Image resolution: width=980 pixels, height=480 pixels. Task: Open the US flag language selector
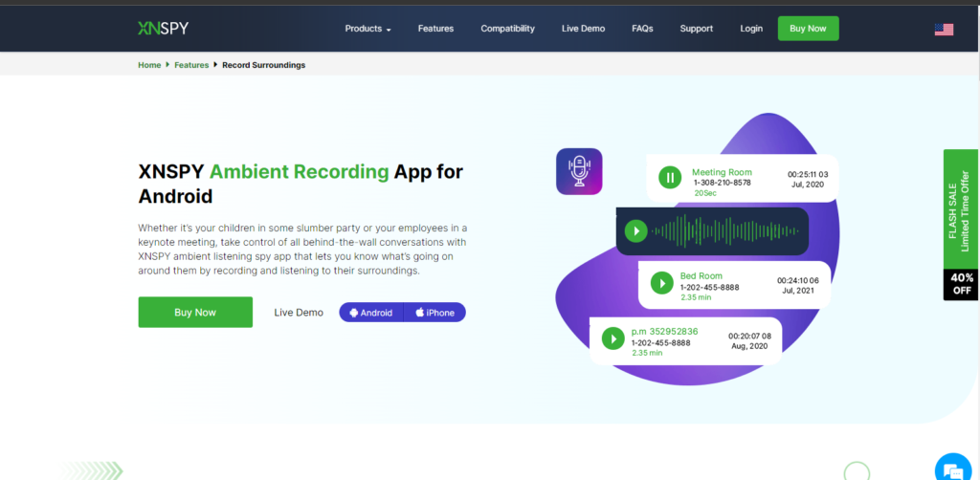click(x=944, y=30)
